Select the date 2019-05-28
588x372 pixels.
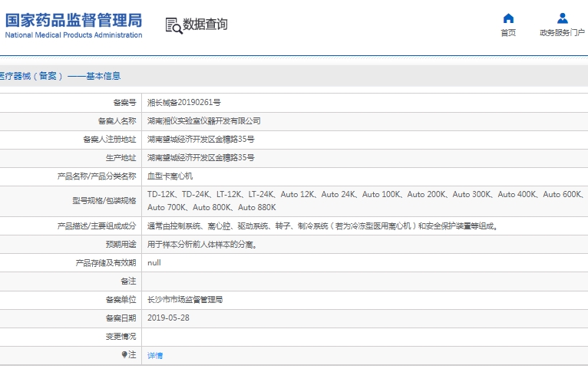click(x=168, y=318)
